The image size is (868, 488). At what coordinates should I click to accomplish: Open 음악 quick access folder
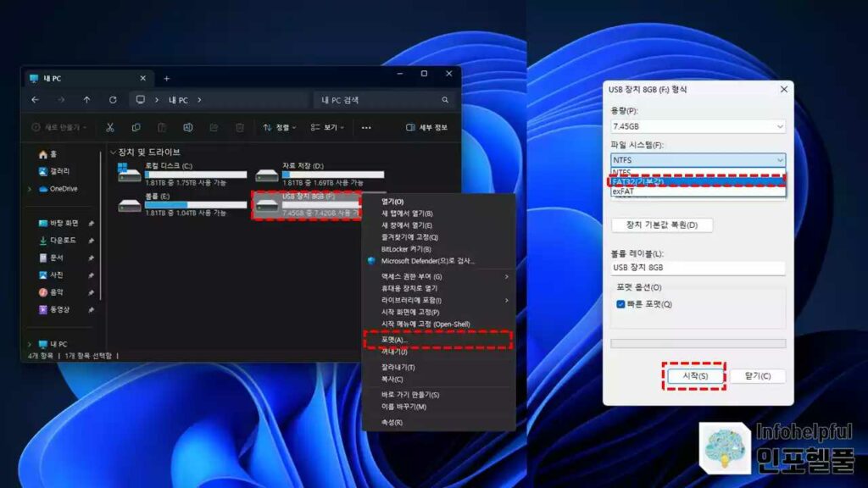51,292
